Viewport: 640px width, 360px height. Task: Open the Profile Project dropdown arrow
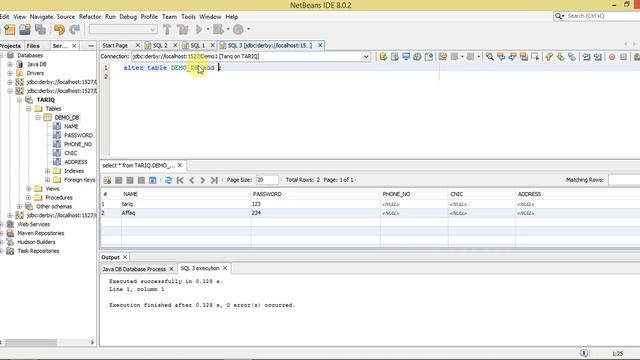point(248,29)
